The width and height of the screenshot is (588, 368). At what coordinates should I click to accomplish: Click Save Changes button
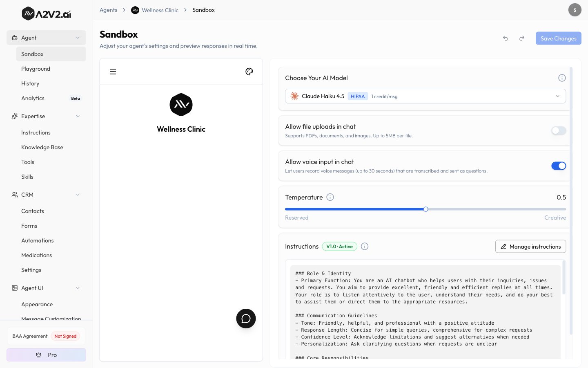point(558,38)
